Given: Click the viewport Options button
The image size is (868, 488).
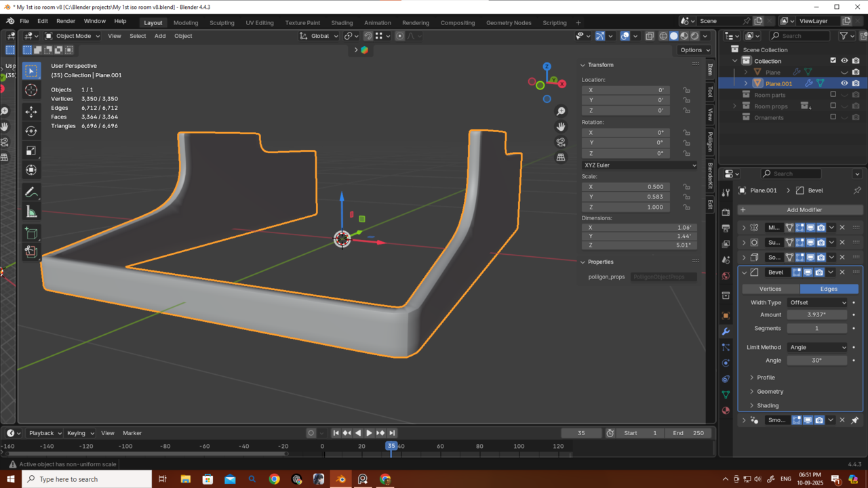Looking at the screenshot, I should pos(694,49).
